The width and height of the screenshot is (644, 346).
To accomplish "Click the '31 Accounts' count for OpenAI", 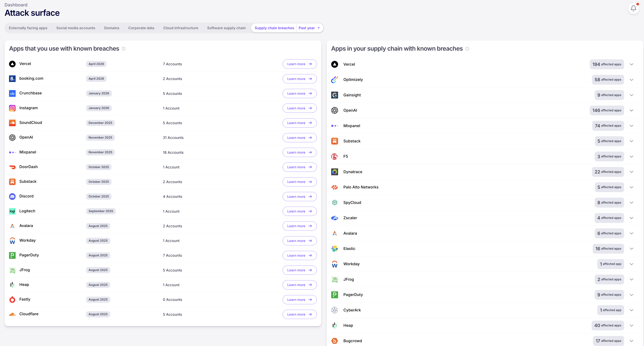I will tap(173, 138).
